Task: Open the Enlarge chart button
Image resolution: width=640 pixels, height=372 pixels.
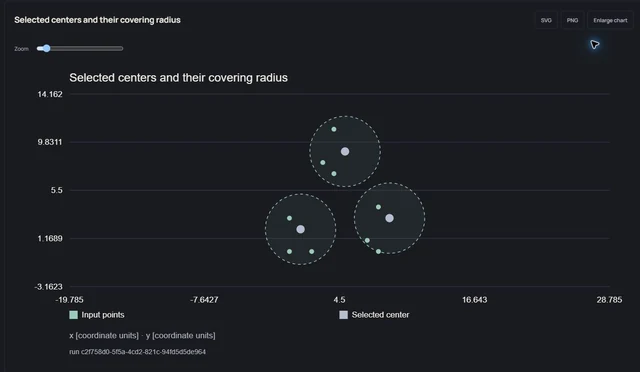Action: 610,20
